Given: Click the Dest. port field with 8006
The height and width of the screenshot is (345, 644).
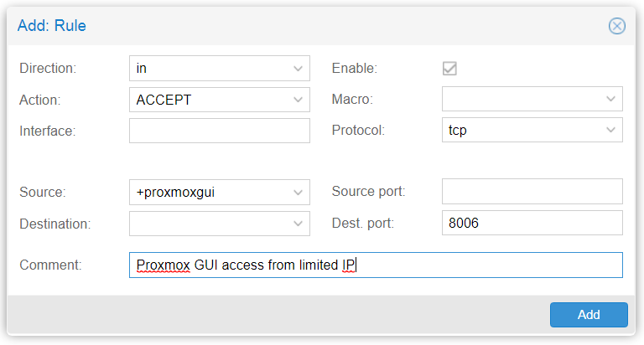Looking at the screenshot, I should coord(532,223).
